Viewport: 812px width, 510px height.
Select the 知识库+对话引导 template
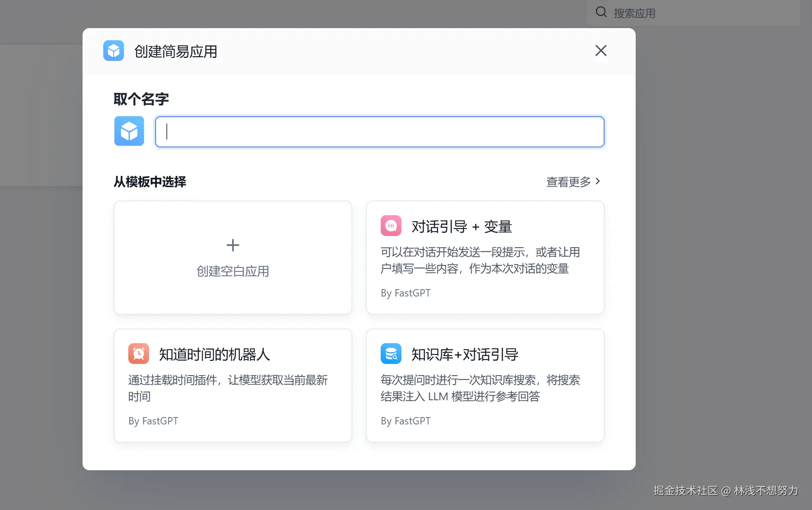(485, 385)
